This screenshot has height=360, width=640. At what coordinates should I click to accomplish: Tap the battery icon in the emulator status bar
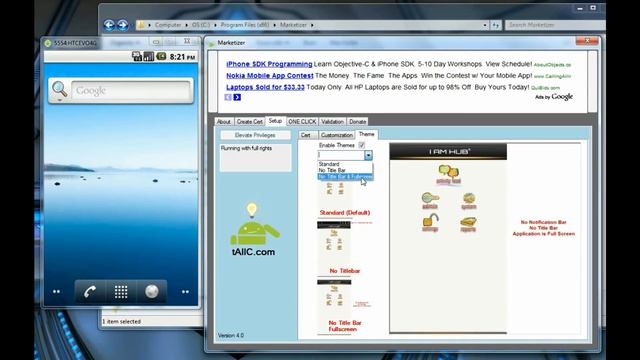161,56
